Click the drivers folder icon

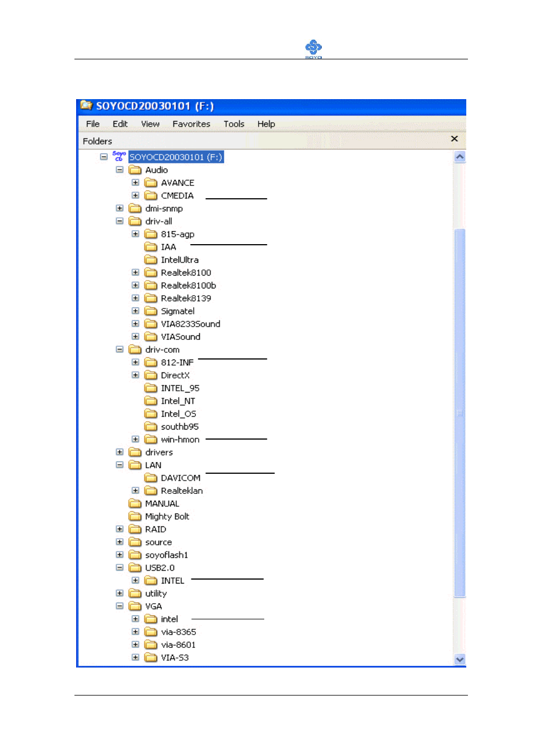135,452
